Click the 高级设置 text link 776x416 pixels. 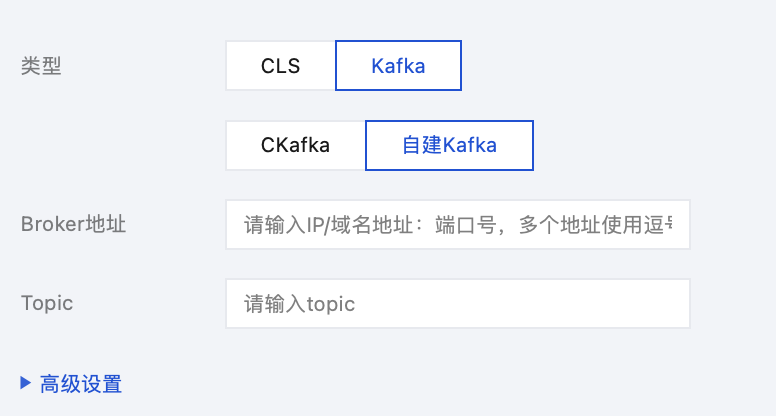tap(81, 383)
